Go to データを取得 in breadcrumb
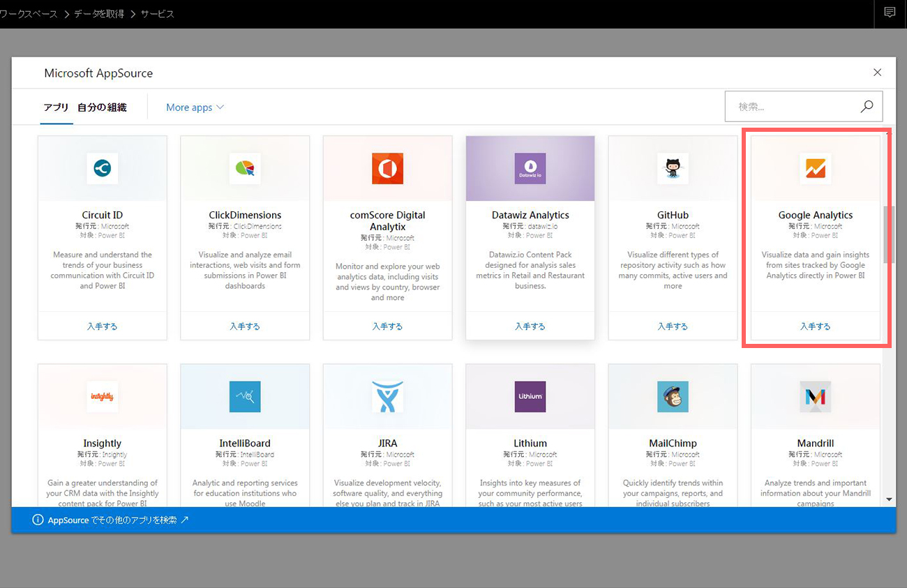907x588 pixels. point(100,13)
